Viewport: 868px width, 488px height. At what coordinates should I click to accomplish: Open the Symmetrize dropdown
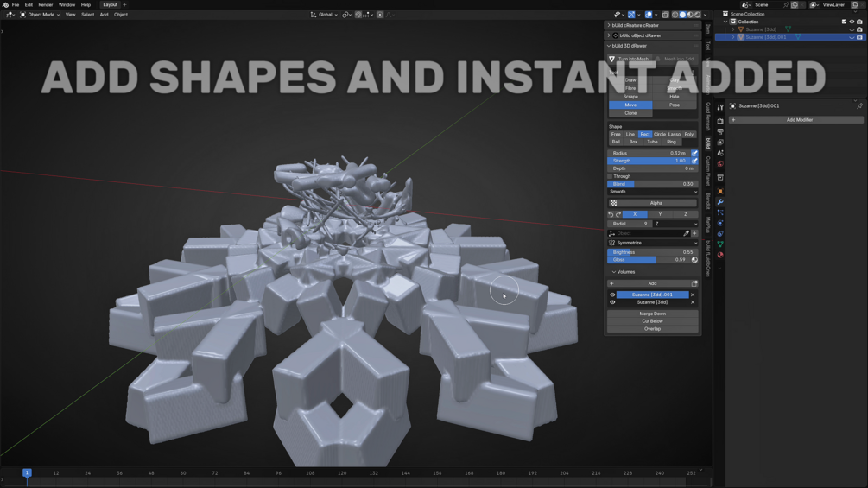tap(653, 243)
